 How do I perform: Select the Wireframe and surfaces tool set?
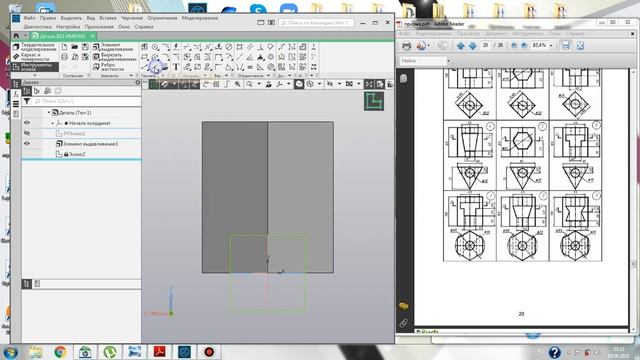click(35, 57)
